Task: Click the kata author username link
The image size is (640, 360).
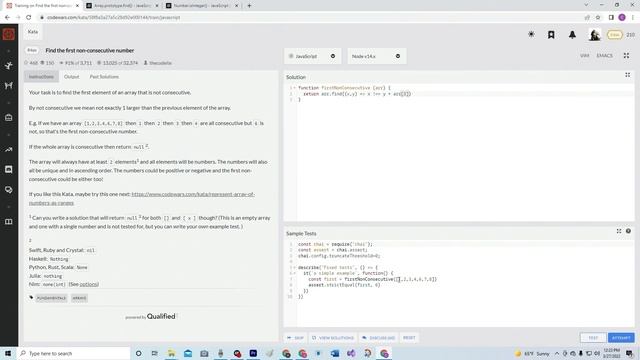Action: (160, 63)
